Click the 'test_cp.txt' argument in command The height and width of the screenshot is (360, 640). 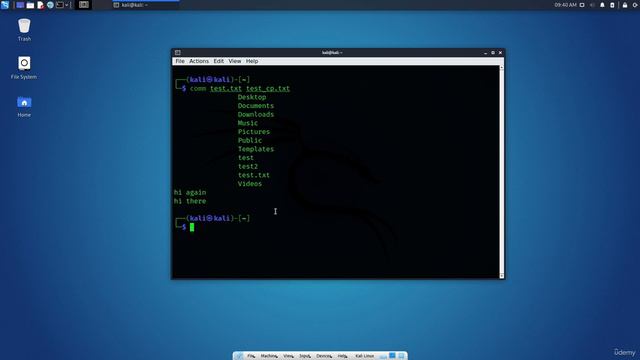click(x=268, y=89)
